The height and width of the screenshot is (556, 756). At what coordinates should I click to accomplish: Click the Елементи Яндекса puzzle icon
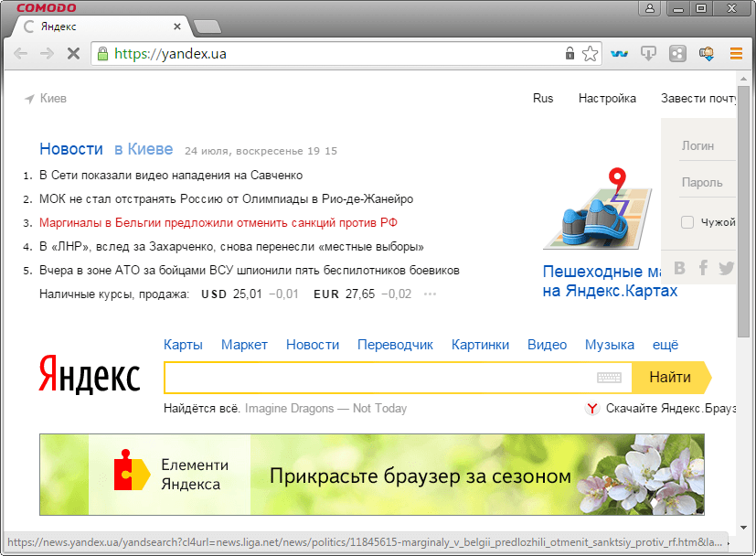pos(132,470)
